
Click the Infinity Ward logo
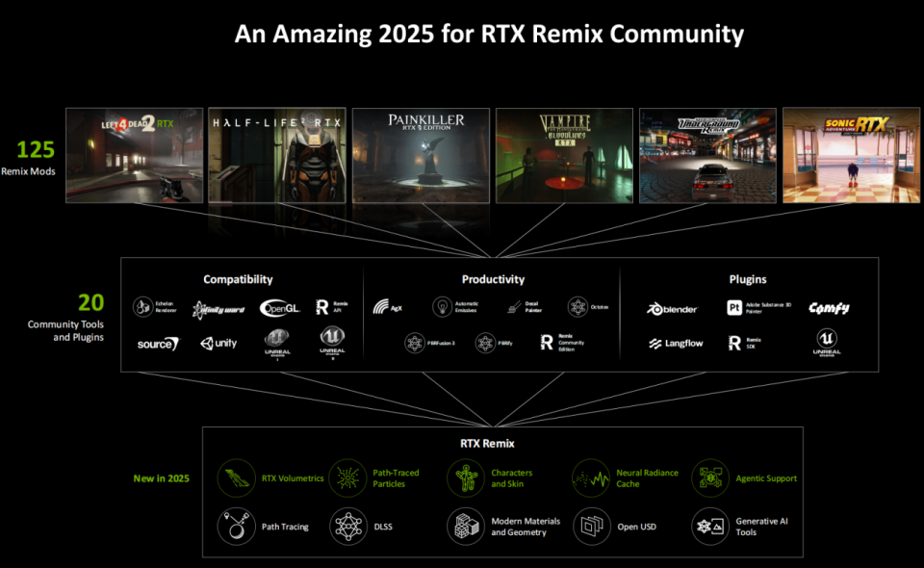pyautogui.click(x=218, y=309)
